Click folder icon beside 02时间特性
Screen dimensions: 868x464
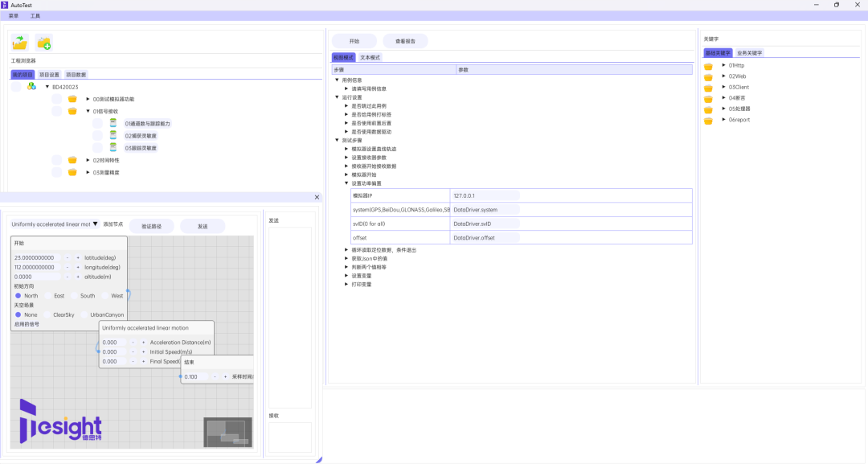(x=72, y=160)
